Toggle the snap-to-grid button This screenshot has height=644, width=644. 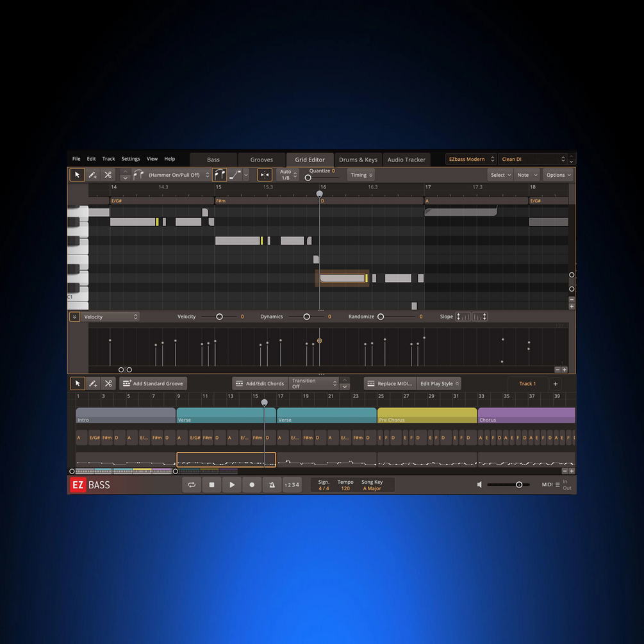pyautogui.click(x=265, y=175)
